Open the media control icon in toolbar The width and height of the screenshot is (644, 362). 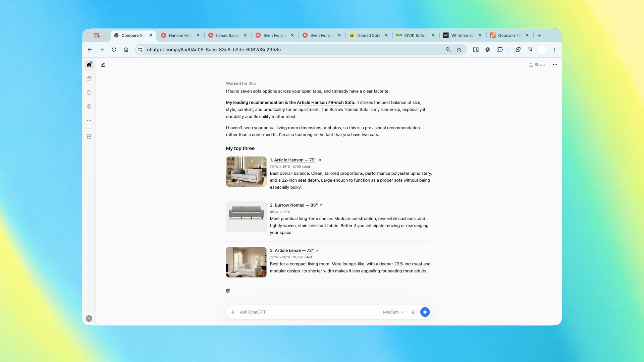pyautogui.click(x=530, y=50)
